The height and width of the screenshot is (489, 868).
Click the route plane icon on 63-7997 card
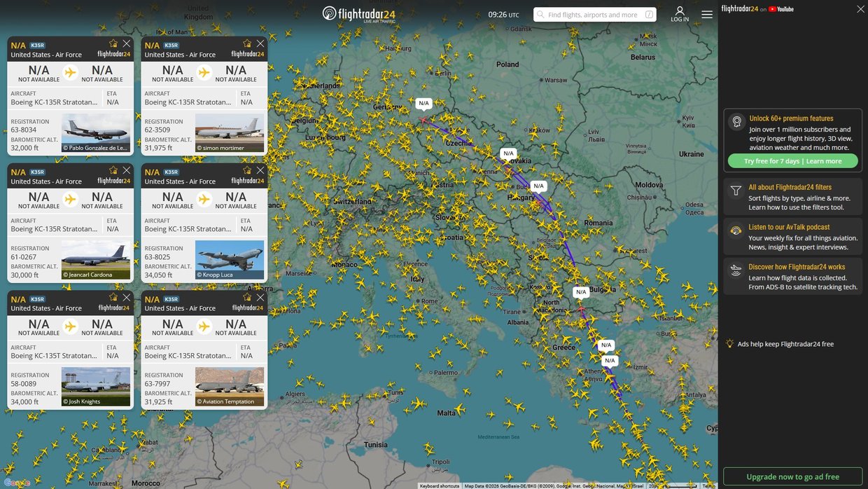(x=204, y=326)
